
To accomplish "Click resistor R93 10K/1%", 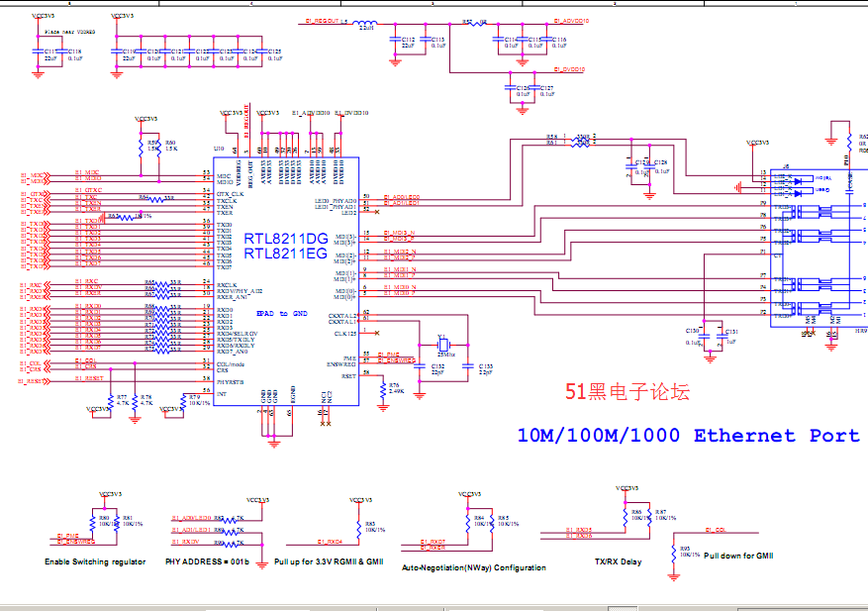I will [674, 553].
